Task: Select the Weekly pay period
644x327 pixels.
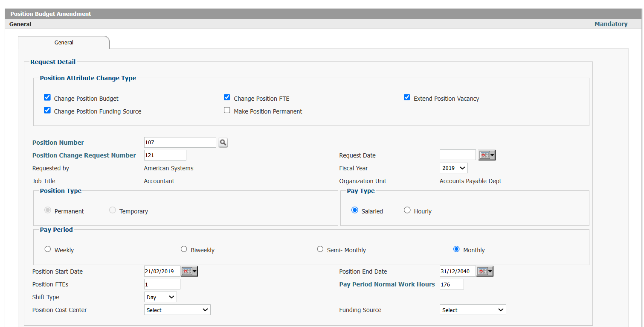Action: [47, 248]
